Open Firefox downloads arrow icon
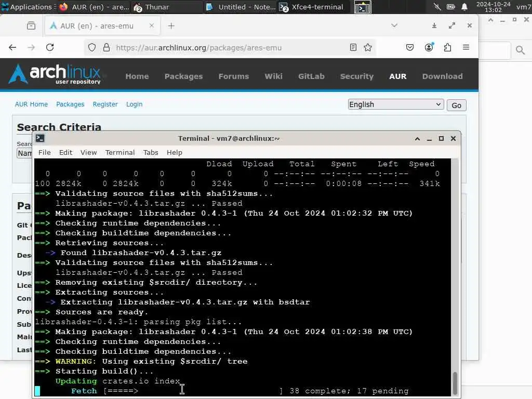 [434, 26]
